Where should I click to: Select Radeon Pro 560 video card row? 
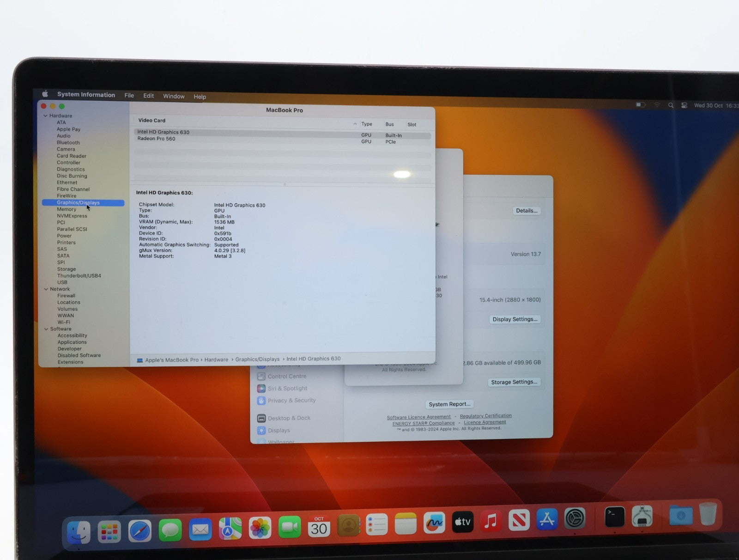click(157, 139)
